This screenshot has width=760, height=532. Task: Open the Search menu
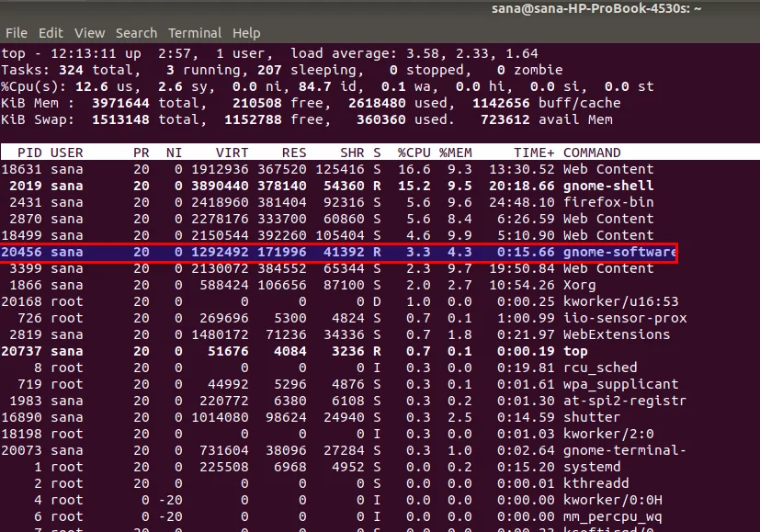coord(136,33)
